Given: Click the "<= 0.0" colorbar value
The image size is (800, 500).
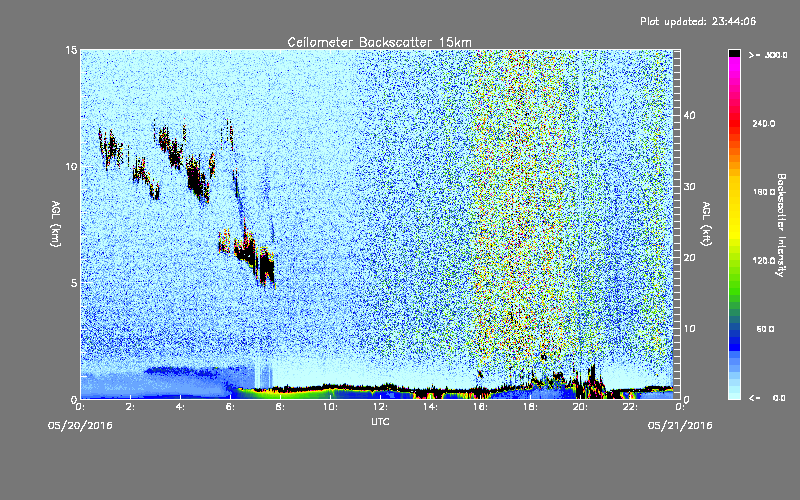Looking at the screenshot, I should coord(768,398).
